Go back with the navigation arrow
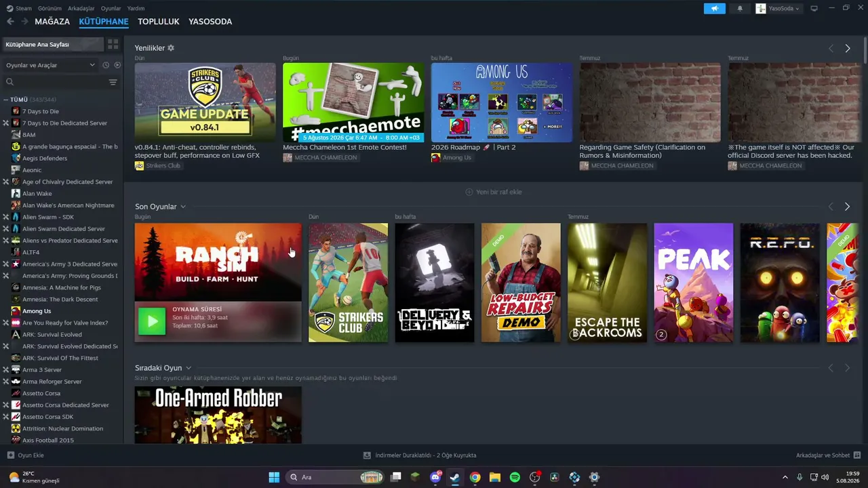Image resolution: width=868 pixels, height=488 pixels. tap(10, 22)
